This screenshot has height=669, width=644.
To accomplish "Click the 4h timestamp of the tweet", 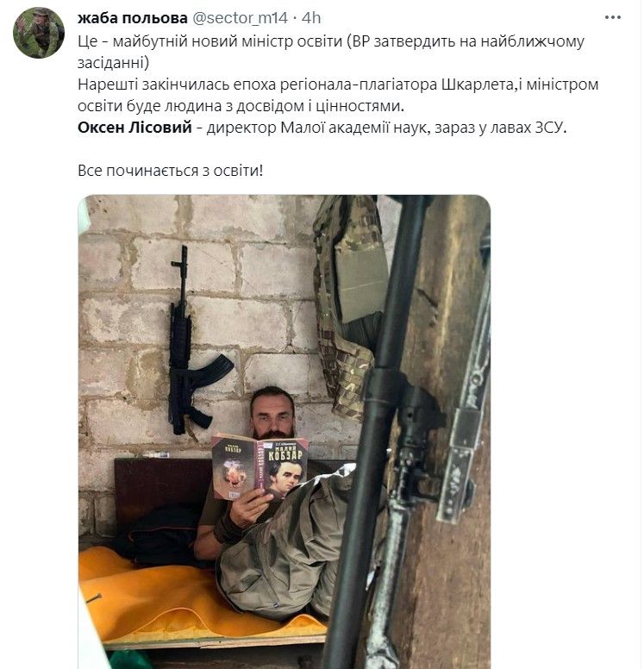I will [311, 18].
